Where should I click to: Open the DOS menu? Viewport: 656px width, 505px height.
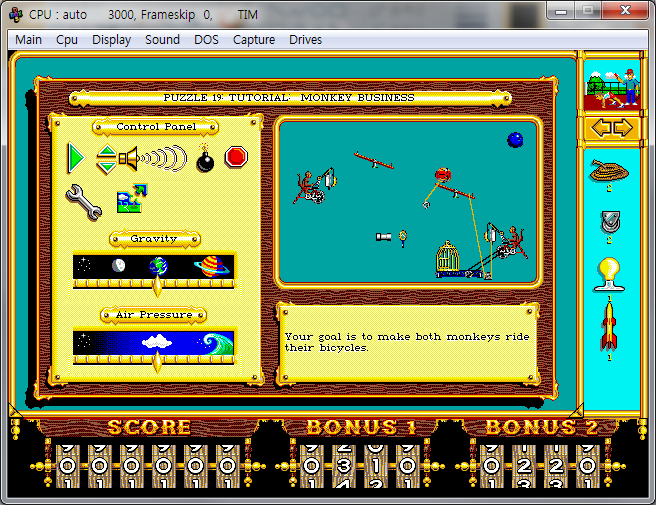tap(206, 40)
